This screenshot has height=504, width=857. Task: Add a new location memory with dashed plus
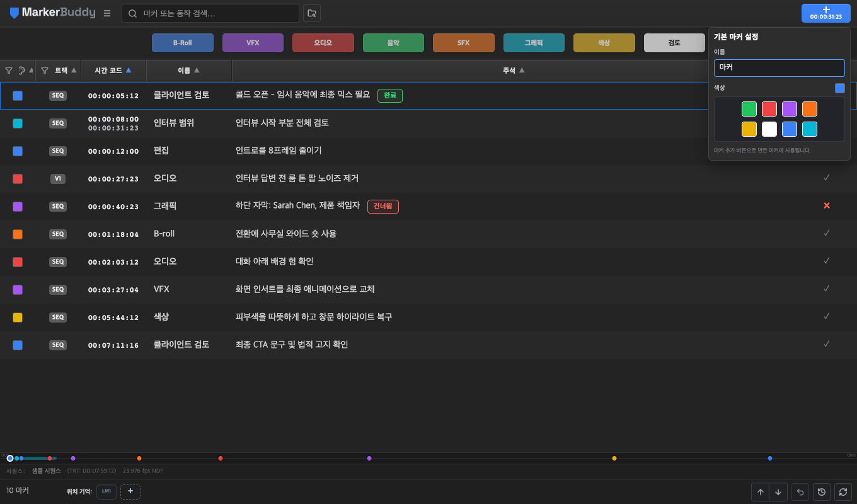tap(130, 491)
